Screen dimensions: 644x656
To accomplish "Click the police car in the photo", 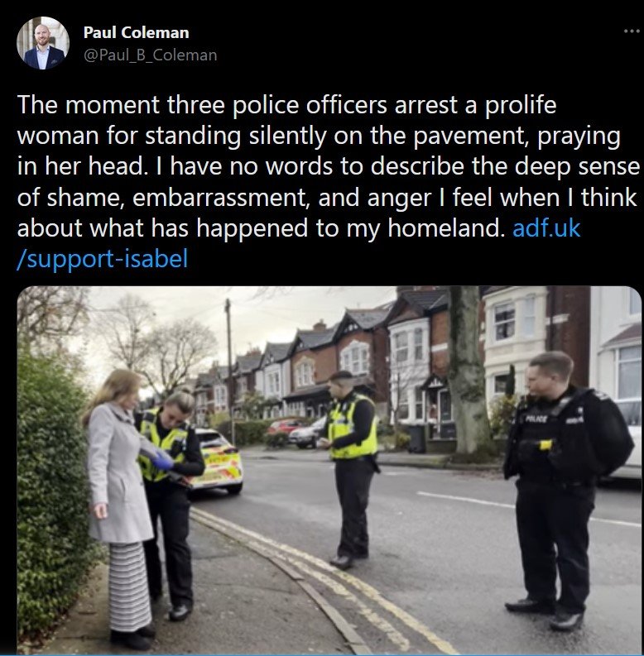I will pos(217,461).
